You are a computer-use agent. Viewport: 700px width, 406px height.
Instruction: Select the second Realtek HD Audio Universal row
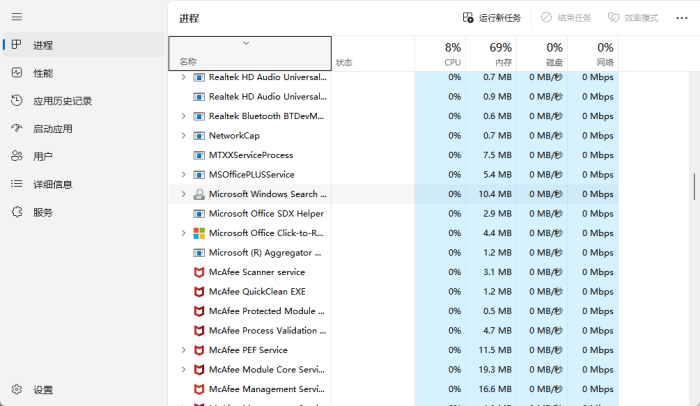click(x=393, y=96)
